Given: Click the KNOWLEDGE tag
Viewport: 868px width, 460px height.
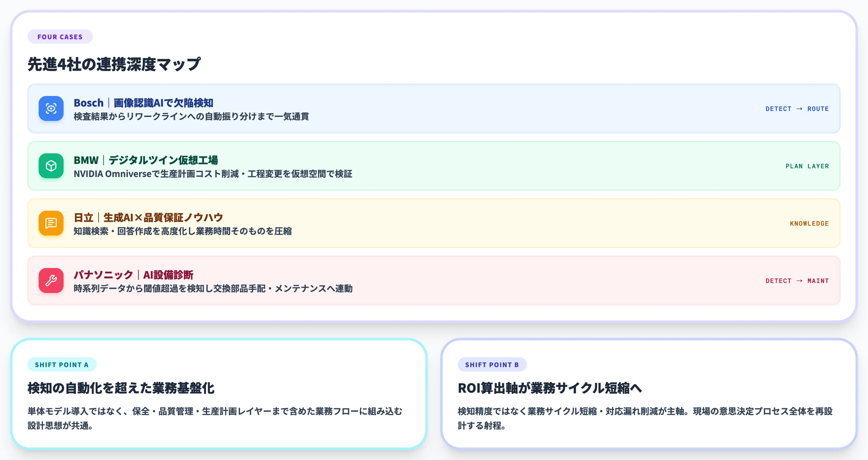Looking at the screenshot, I should [809, 223].
